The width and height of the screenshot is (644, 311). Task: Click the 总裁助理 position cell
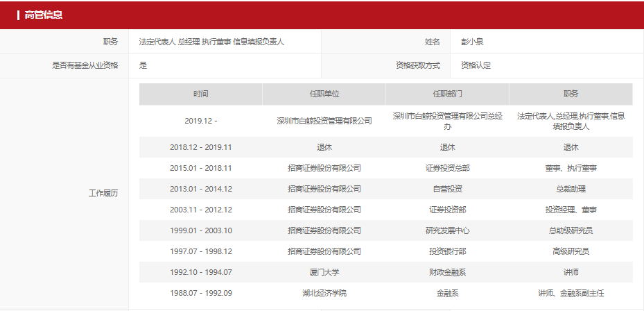(x=571, y=190)
